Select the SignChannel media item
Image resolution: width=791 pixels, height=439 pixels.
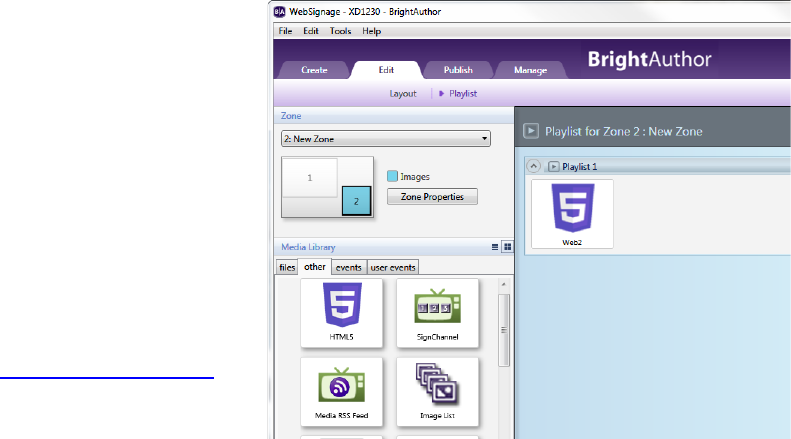tap(437, 313)
